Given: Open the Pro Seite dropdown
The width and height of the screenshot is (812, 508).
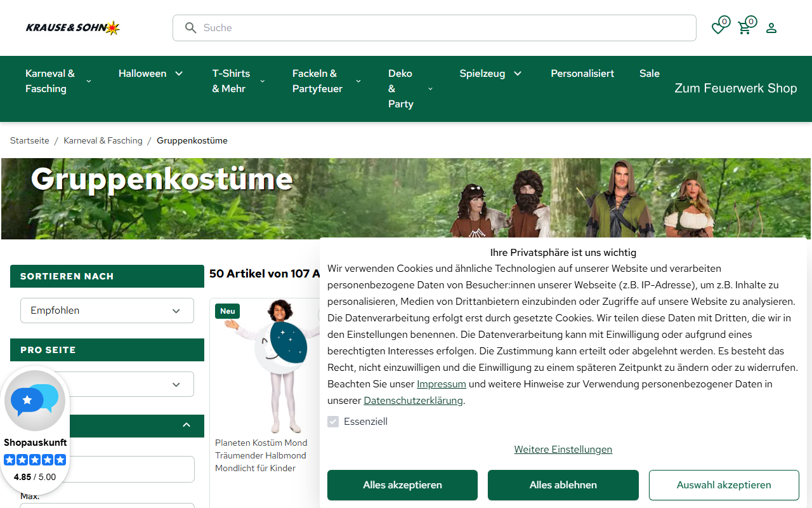Looking at the screenshot, I should pos(107,384).
